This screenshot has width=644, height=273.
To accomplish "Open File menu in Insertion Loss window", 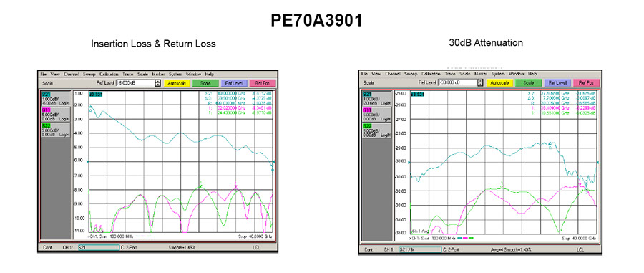I will click(x=43, y=75).
